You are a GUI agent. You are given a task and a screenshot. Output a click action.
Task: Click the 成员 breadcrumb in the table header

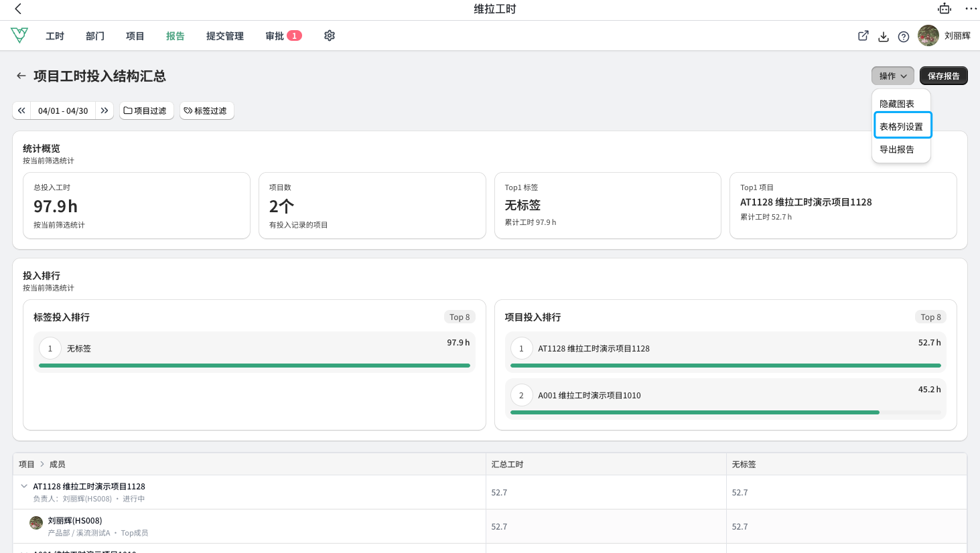click(58, 464)
